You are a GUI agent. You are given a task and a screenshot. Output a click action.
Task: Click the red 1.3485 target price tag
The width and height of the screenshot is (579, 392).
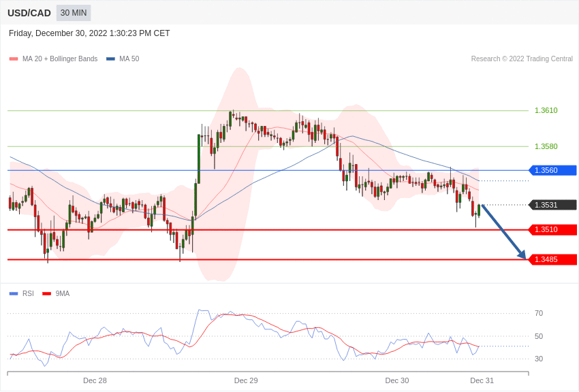[x=552, y=259]
